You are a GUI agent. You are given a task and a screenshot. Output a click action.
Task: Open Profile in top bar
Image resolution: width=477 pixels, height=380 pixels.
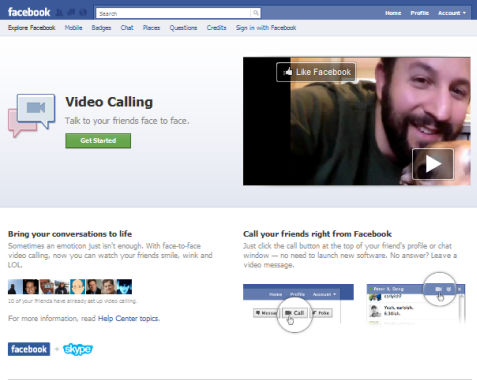419,13
